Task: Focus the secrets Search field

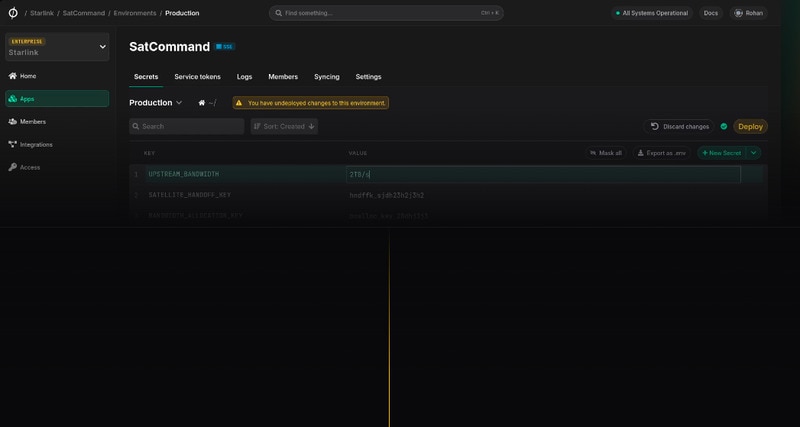Action: pyautogui.click(x=187, y=127)
